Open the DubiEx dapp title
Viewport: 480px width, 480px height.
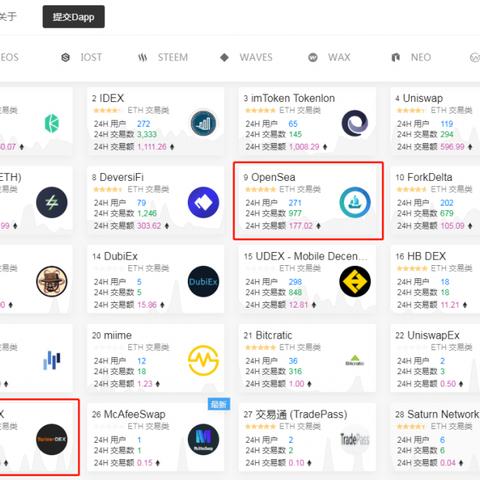121,256
